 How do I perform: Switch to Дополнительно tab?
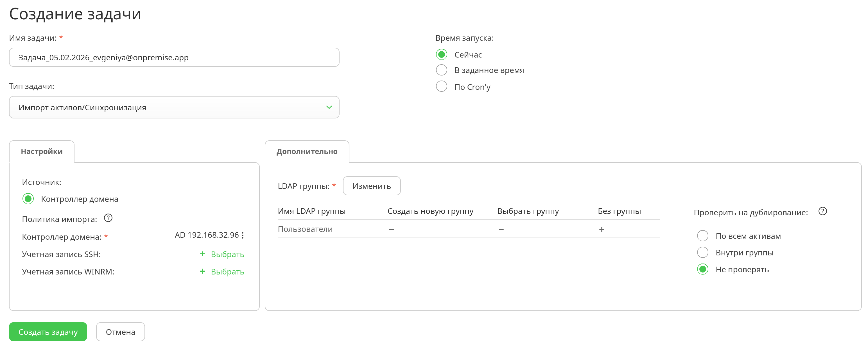(x=307, y=152)
